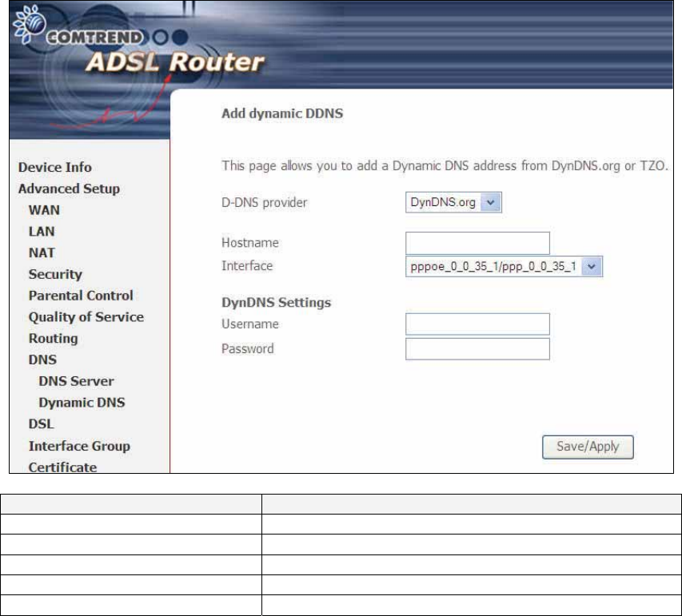The height and width of the screenshot is (616, 682).
Task: Select the DNS menu item
Action: pos(42,360)
